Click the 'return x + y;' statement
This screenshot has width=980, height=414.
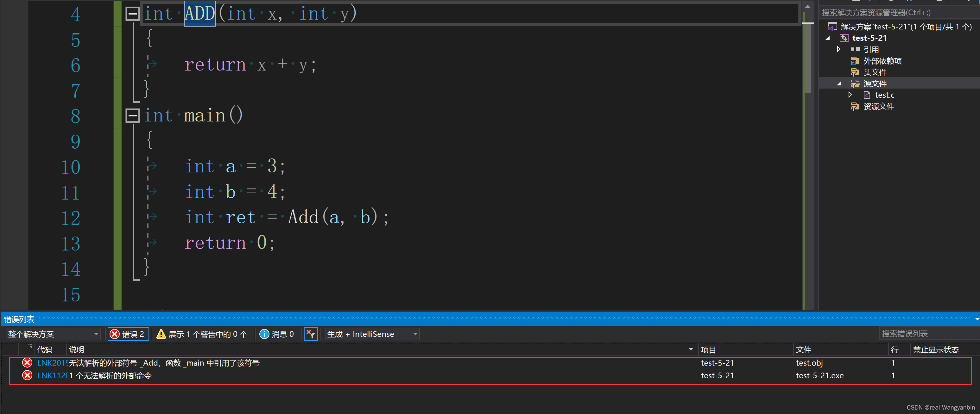tap(250, 65)
